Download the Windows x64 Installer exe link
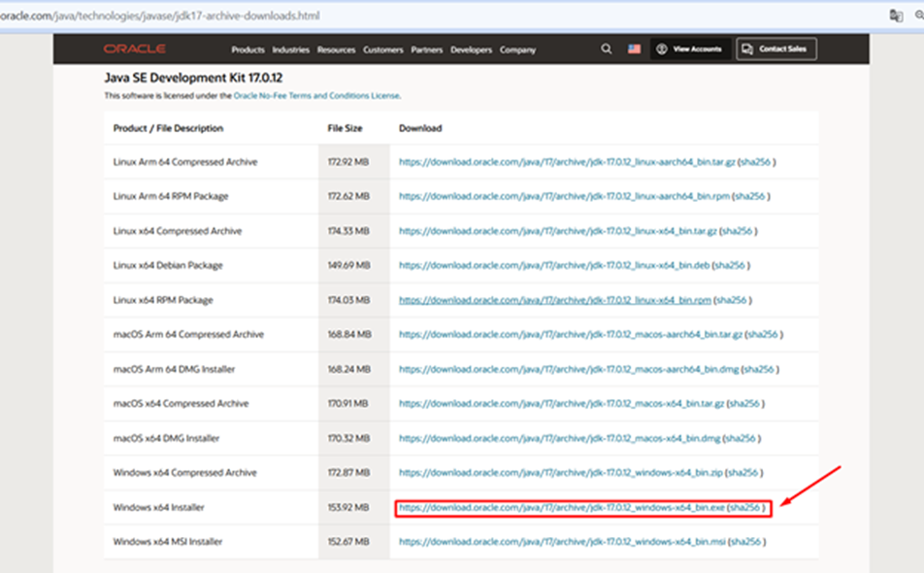924x573 pixels. (561, 508)
